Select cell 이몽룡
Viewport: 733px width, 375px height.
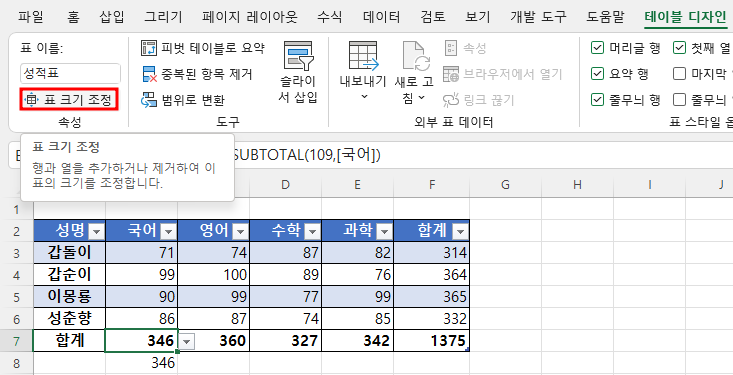tap(70, 297)
